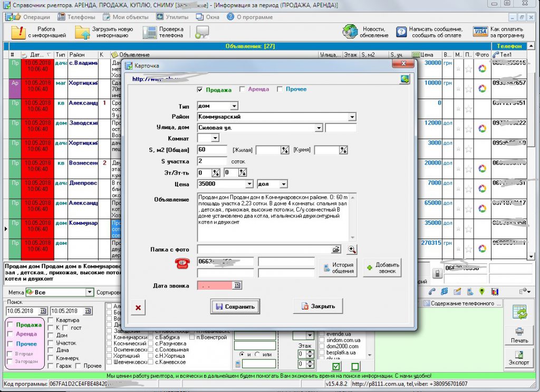Open 'Новости, обновление' globe icon
The height and width of the screenshot is (392, 540).
pyautogui.click(x=350, y=32)
